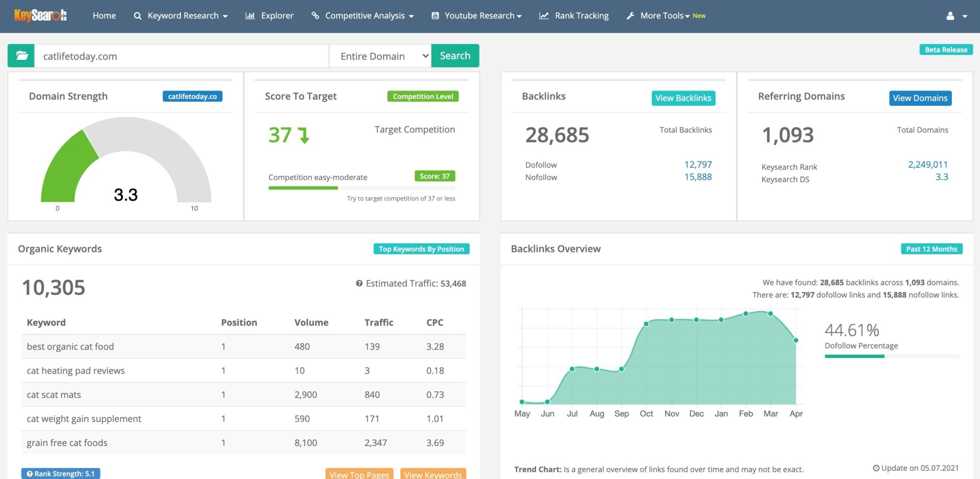980x479 pixels.
Task: Click the Dofollow Percentage progress bar
Action: point(892,356)
